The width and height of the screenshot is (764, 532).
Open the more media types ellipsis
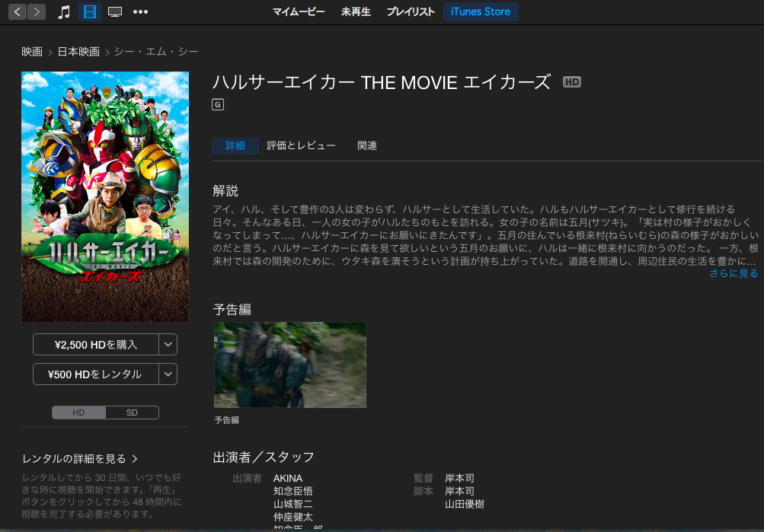pos(140,11)
